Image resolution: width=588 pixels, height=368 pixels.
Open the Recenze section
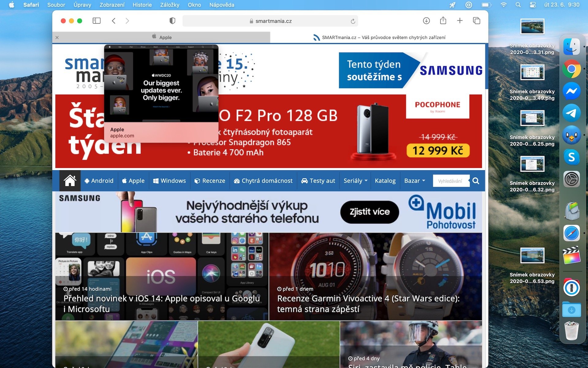210,181
